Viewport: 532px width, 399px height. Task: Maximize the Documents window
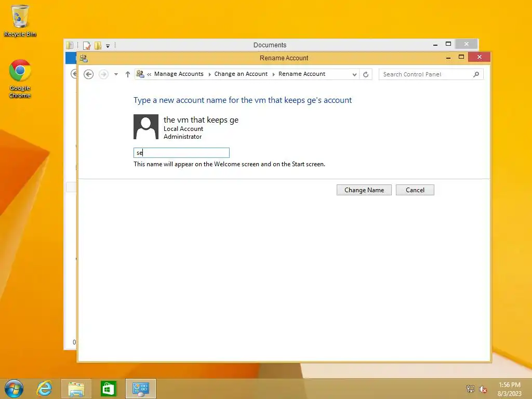pos(448,44)
